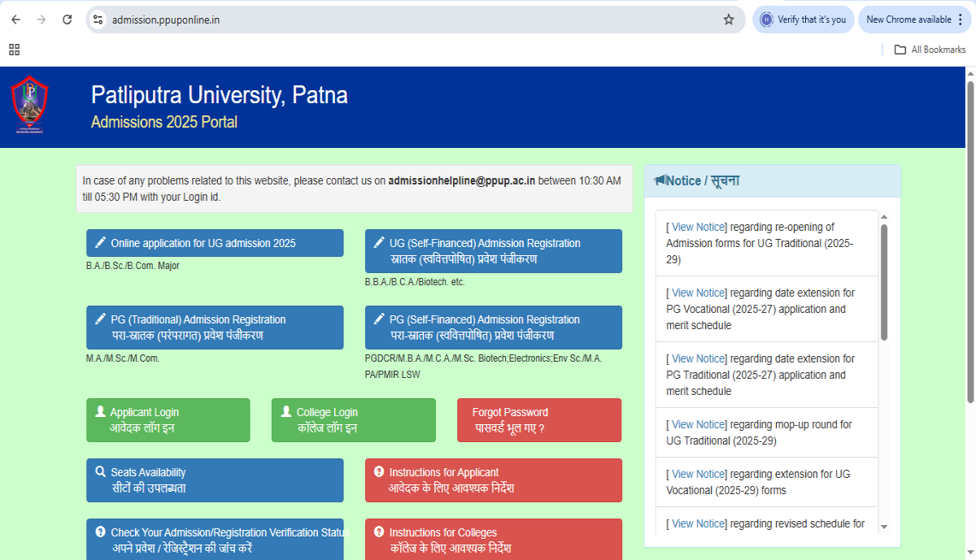The width and height of the screenshot is (976, 560).
Task: Click the browser back arrow
Action: click(15, 20)
